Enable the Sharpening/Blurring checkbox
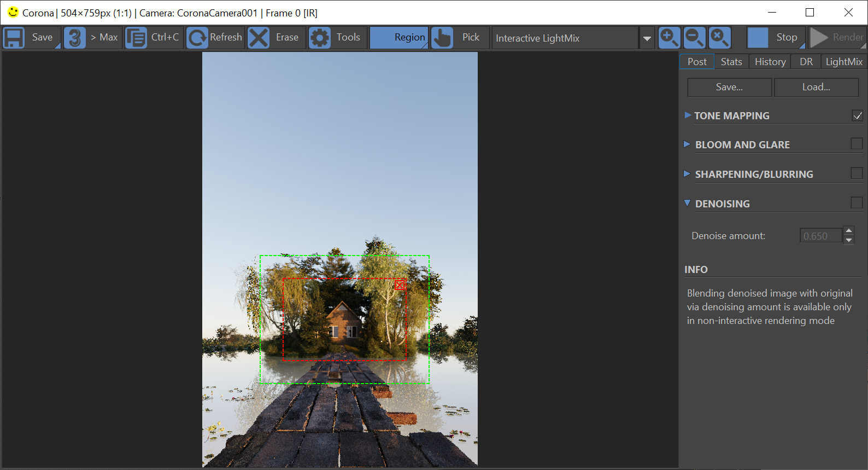Viewport: 868px width, 470px height. click(x=857, y=173)
